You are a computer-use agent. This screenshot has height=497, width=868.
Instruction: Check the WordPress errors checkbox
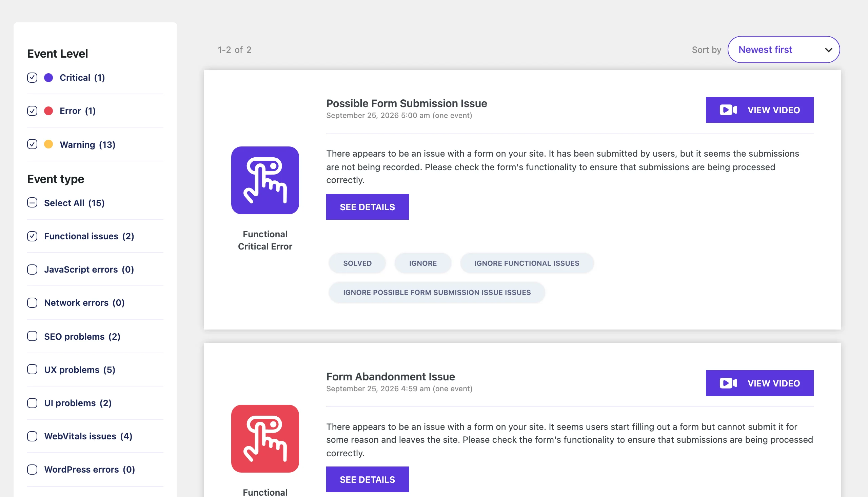point(32,470)
